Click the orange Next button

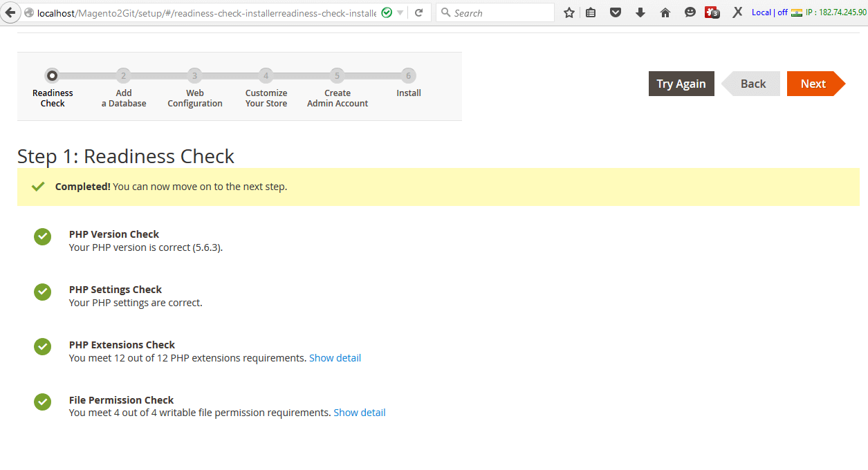pyautogui.click(x=813, y=84)
